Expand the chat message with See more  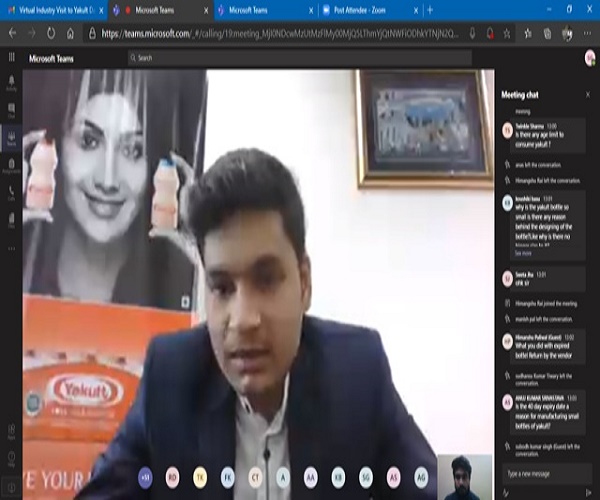point(523,253)
